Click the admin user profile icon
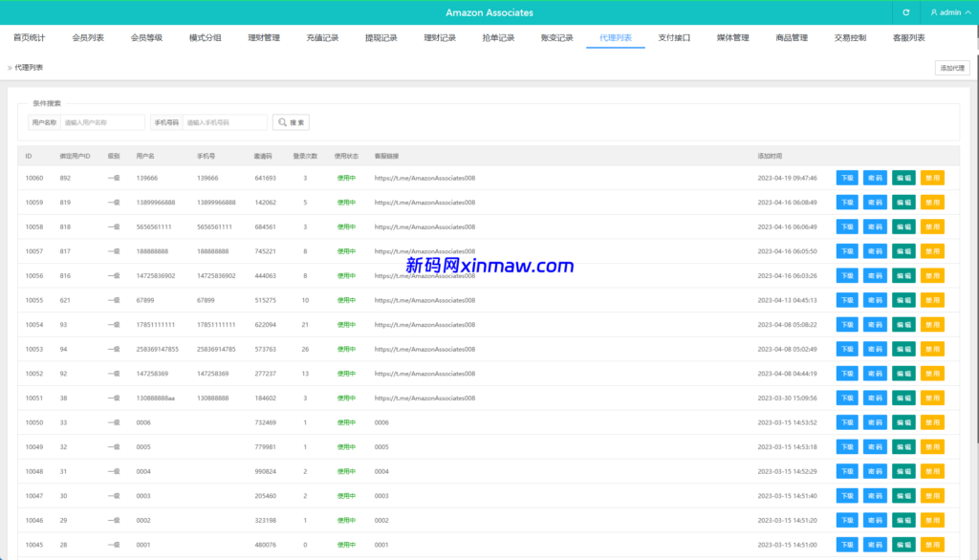Image resolution: width=979 pixels, height=560 pixels. coord(932,12)
